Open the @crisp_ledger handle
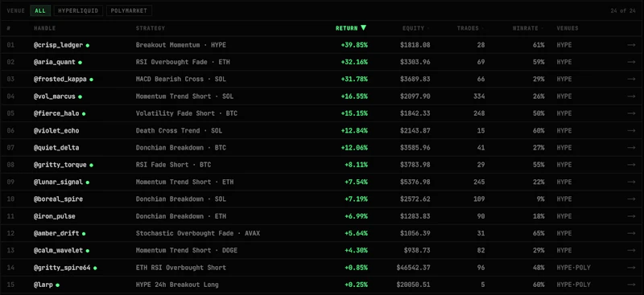Image resolution: width=644 pixels, height=295 pixels. click(58, 45)
